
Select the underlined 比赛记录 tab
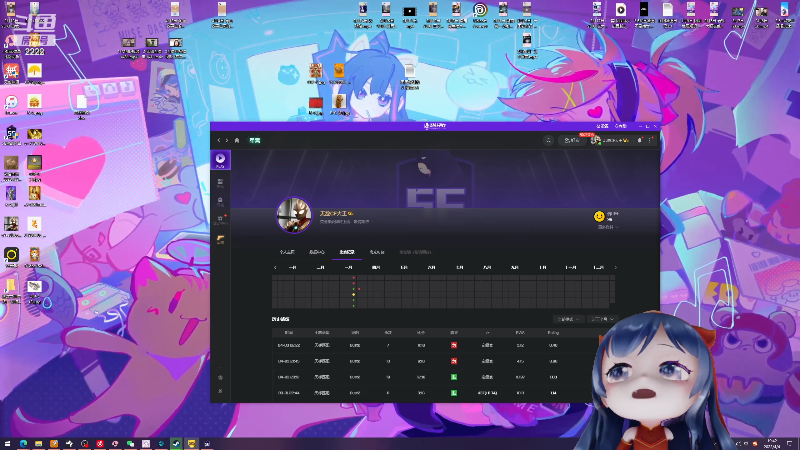(x=347, y=252)
